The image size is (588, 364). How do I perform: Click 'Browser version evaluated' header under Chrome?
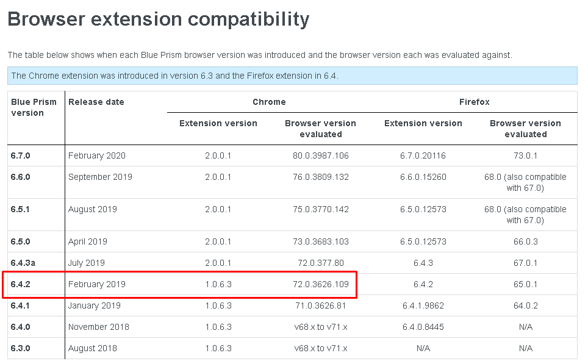321,129
